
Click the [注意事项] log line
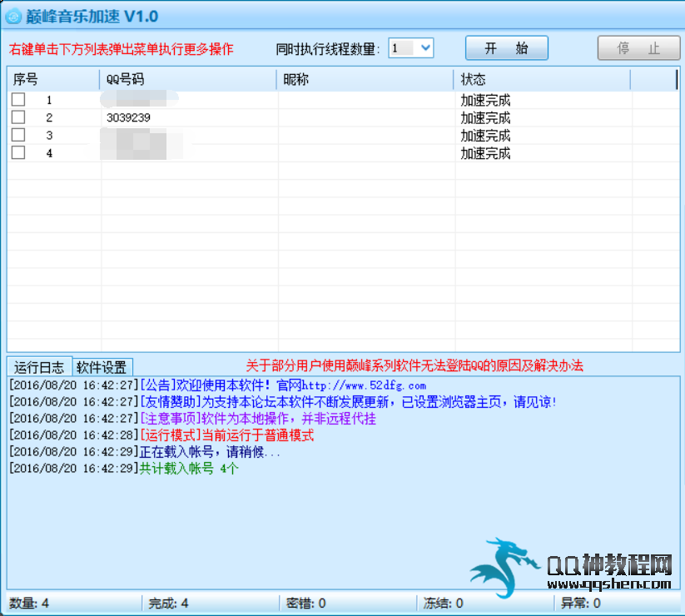192,419
